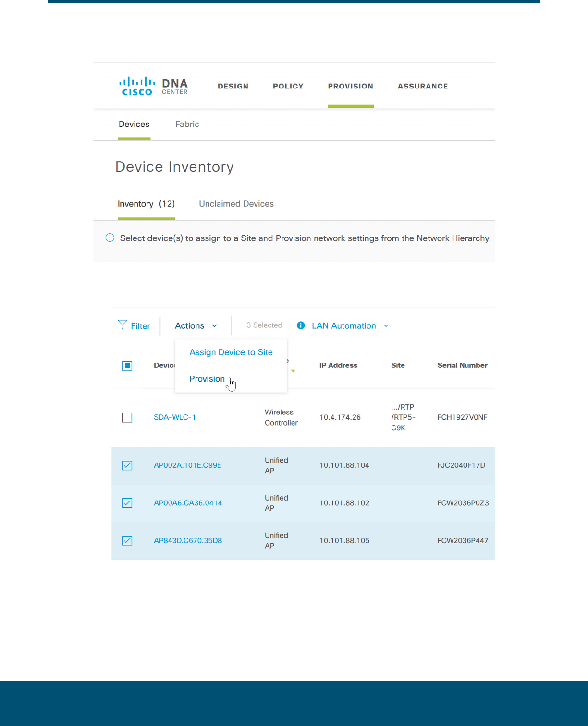
Task: Click serial number FJC2040F17D
Action: (x=461, y=465)
